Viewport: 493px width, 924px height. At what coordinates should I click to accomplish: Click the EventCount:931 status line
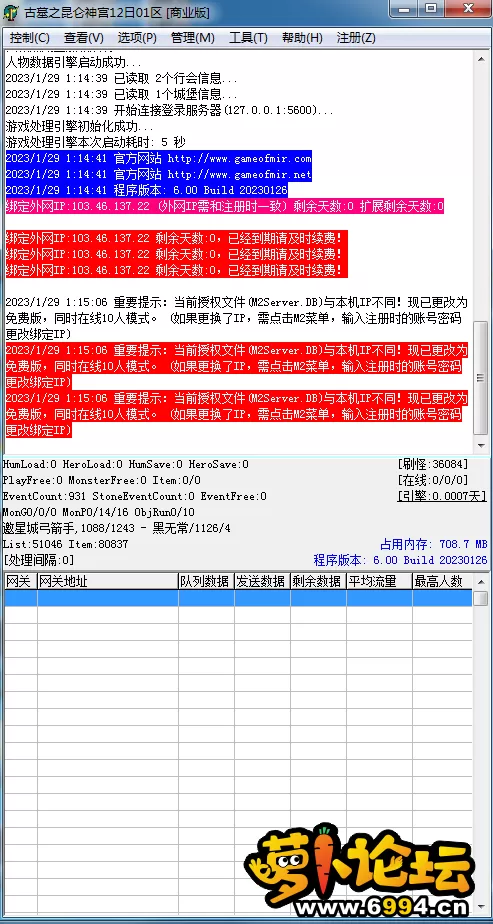(134, 496)
